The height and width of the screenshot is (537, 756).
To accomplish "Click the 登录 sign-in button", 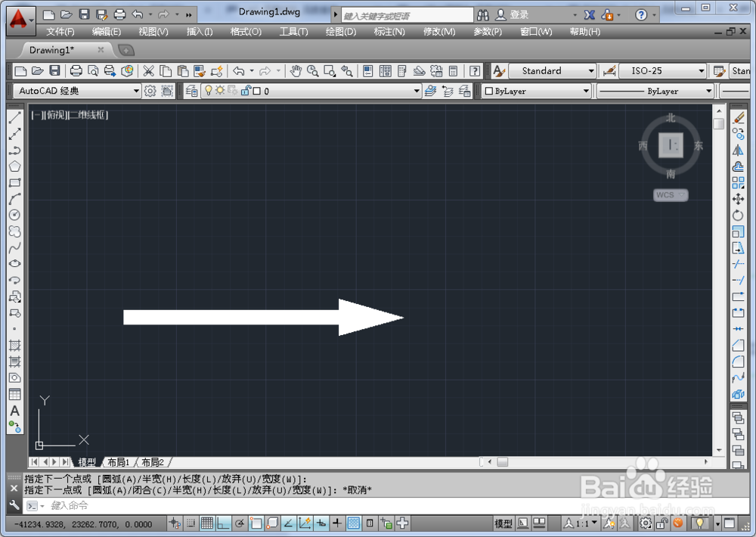I will point(519,15).
